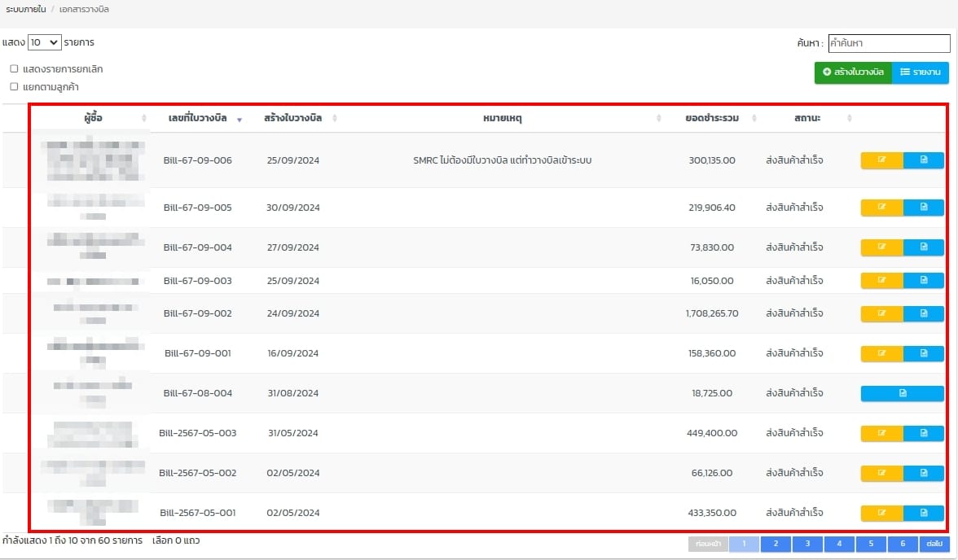Click the yellow edit icon for Bill-67-09-002

pos(881,313)
